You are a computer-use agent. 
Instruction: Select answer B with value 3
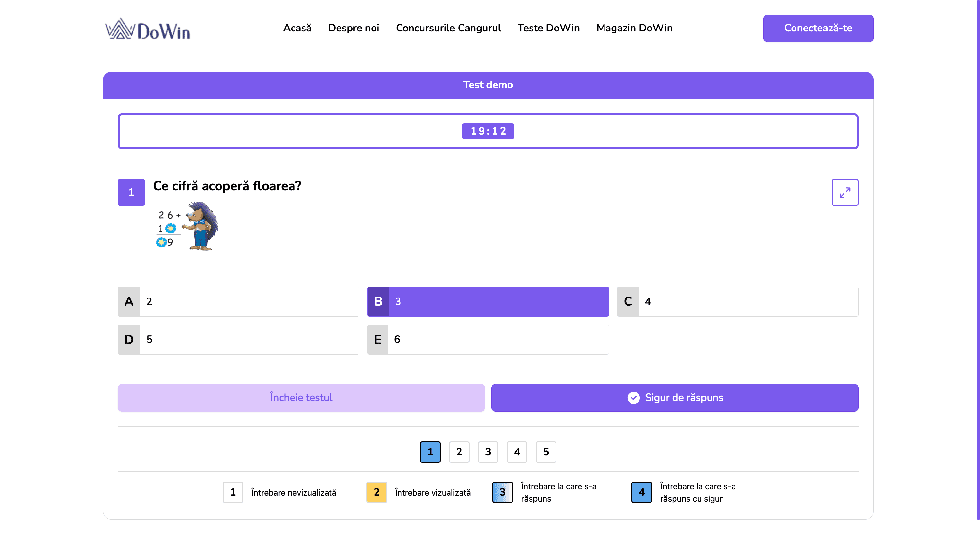(488, 301)
